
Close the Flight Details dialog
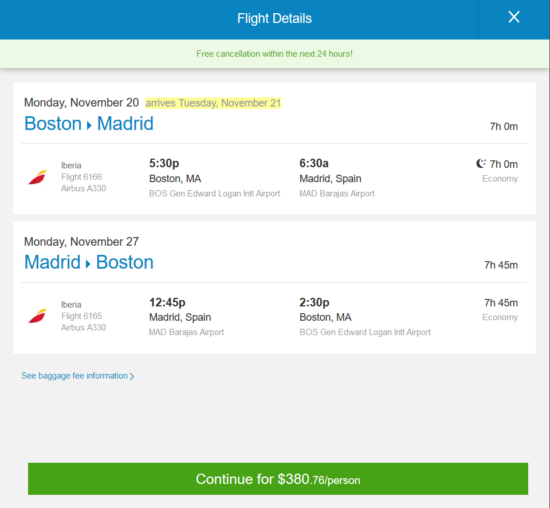click(x=514, y=17)
